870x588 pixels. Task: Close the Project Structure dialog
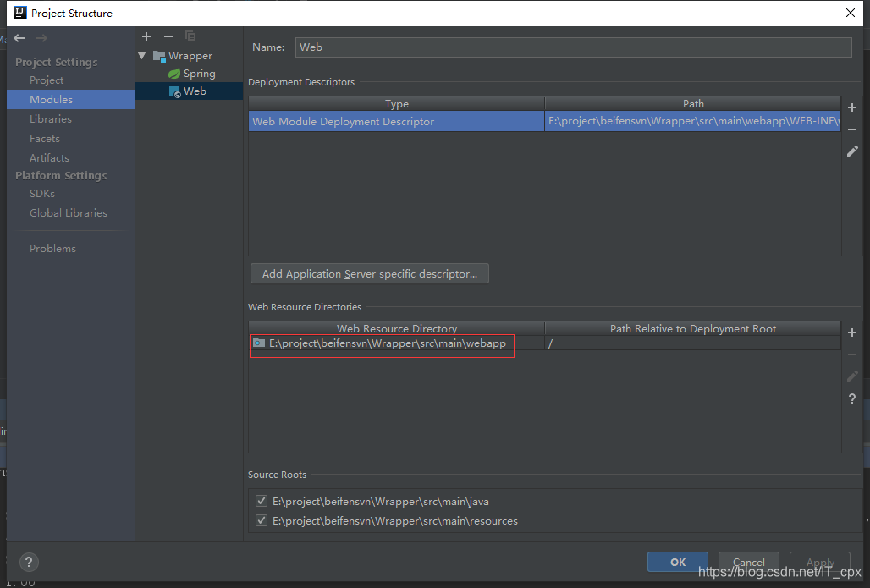coord(850,13)
